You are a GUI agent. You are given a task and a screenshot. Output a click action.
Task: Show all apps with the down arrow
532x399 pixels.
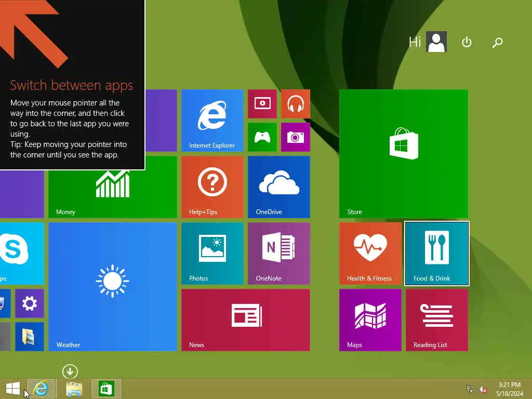tap(70, 371)
